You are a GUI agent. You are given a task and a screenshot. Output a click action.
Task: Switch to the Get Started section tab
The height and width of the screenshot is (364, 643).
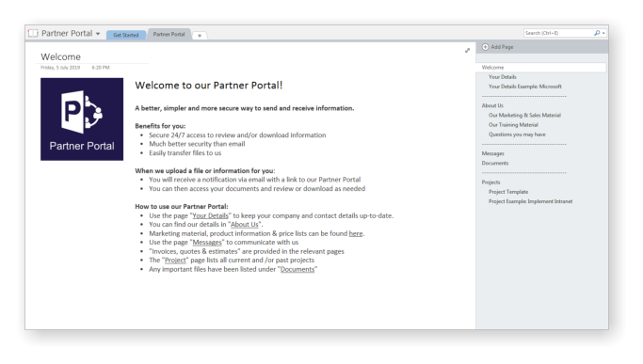point(126,35)
